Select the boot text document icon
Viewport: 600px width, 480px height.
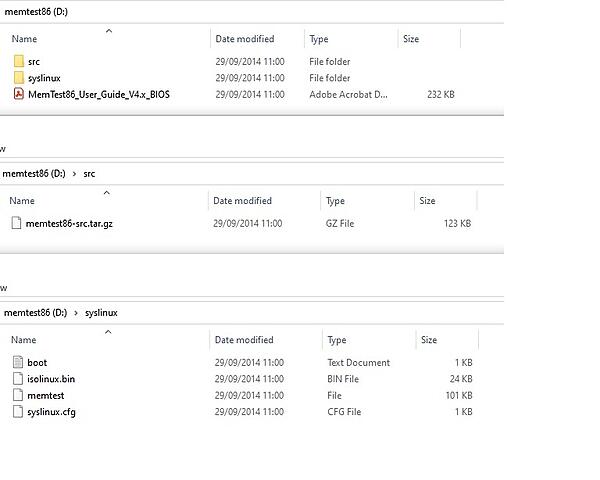pos(18,362)
